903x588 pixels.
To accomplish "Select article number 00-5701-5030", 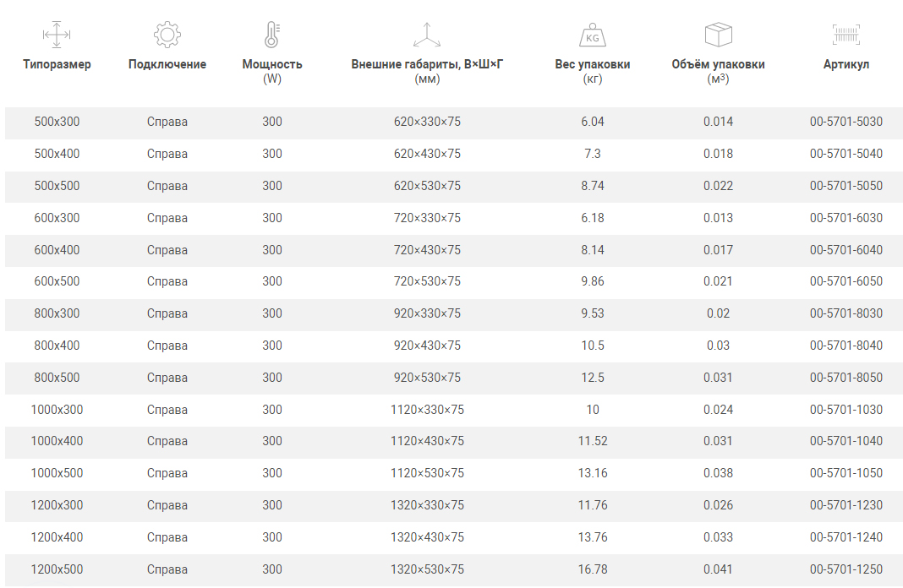I will (x=846, y=122).
